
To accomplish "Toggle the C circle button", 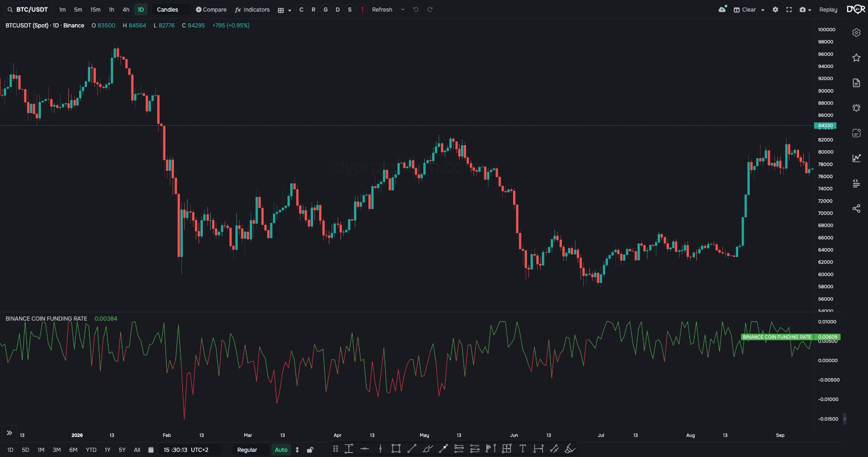I will tap(301, 10).
